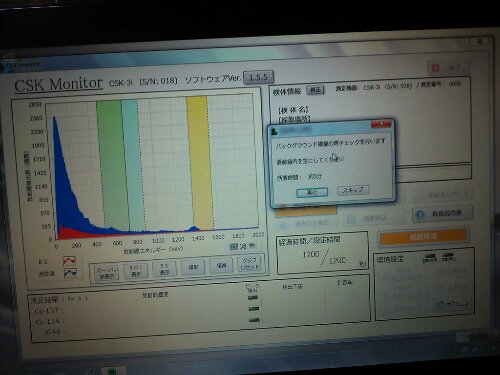Click the green taskbar application icon
This screenshot has height=375, width=500.
point(112,371)
